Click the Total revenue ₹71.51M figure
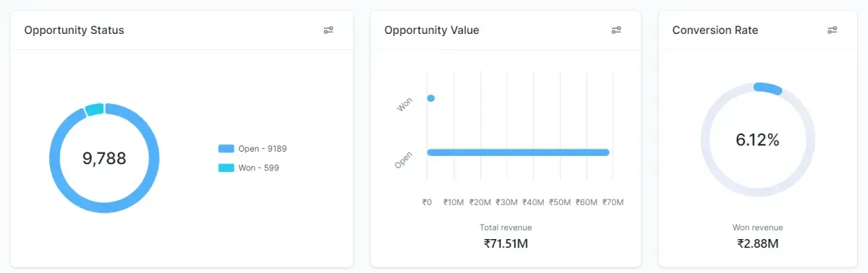 coord(506,243)
